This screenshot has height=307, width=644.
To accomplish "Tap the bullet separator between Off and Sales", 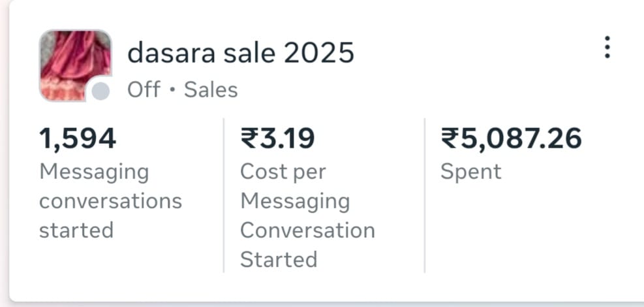I will 172,90.
